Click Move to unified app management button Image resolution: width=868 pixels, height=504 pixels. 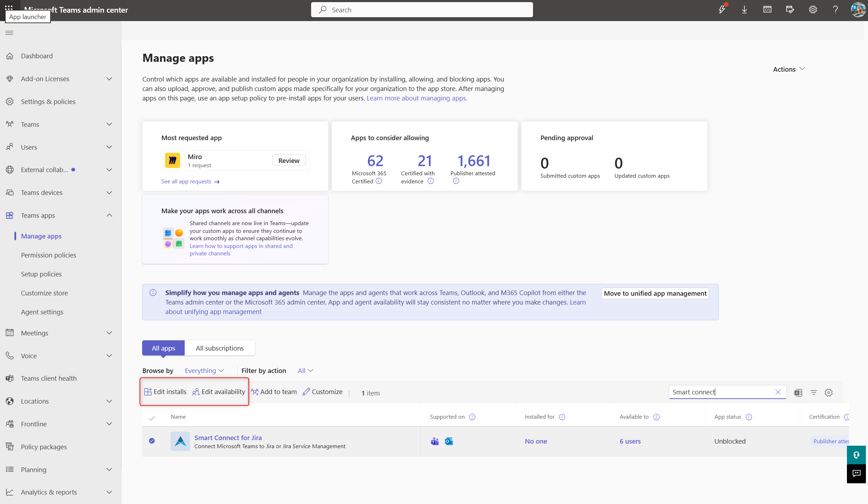[x=655, y=293]
